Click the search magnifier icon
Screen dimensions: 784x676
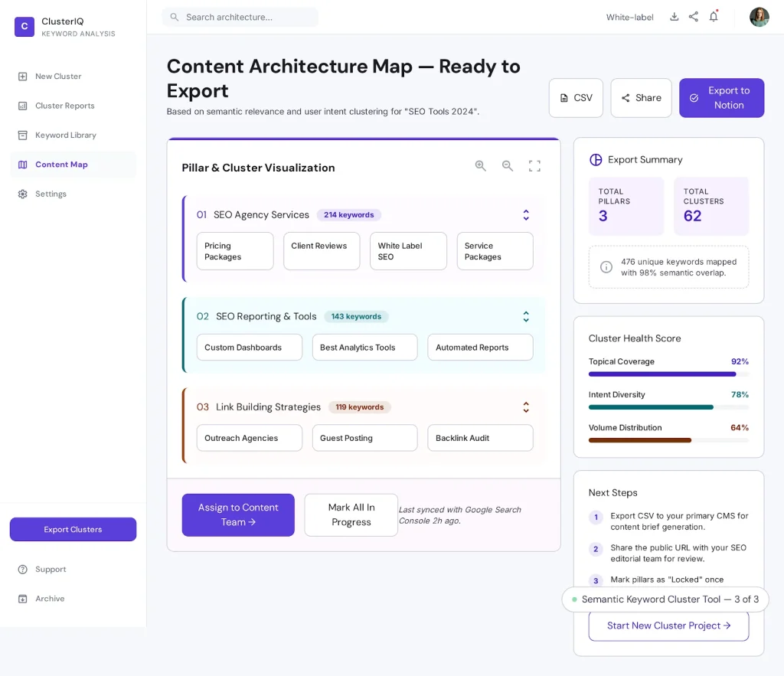[174, 17]
